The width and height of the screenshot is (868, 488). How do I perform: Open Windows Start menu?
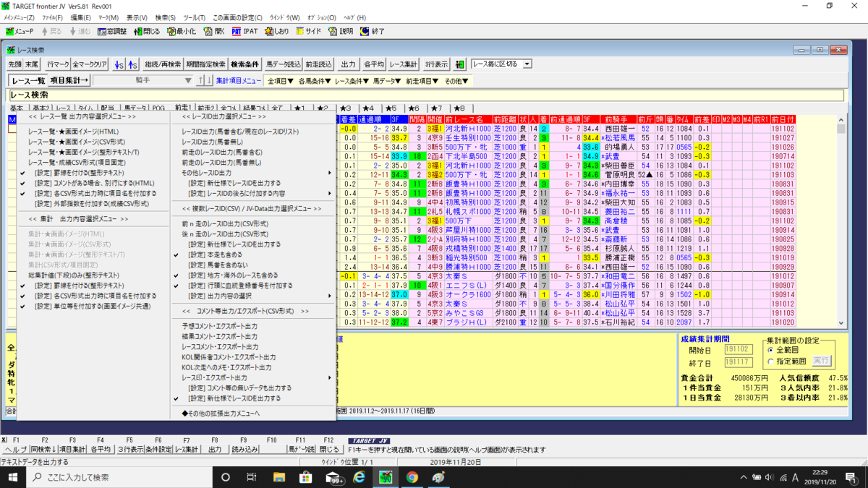click(x=12, y=477)
